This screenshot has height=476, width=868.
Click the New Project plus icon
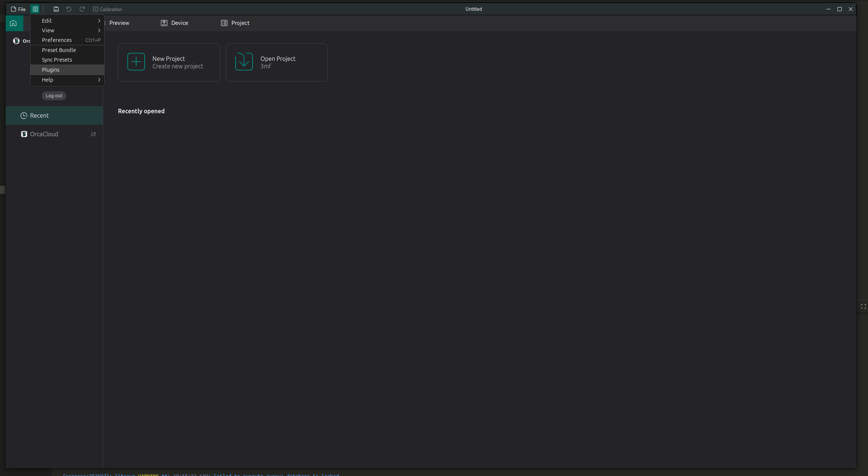pyautogui.click(x=136, y=62)
